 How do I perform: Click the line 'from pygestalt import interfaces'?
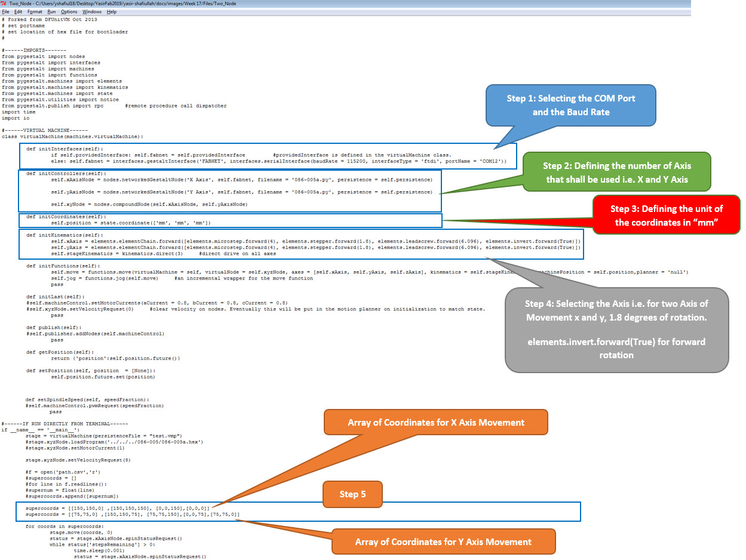tap(51, 62)
